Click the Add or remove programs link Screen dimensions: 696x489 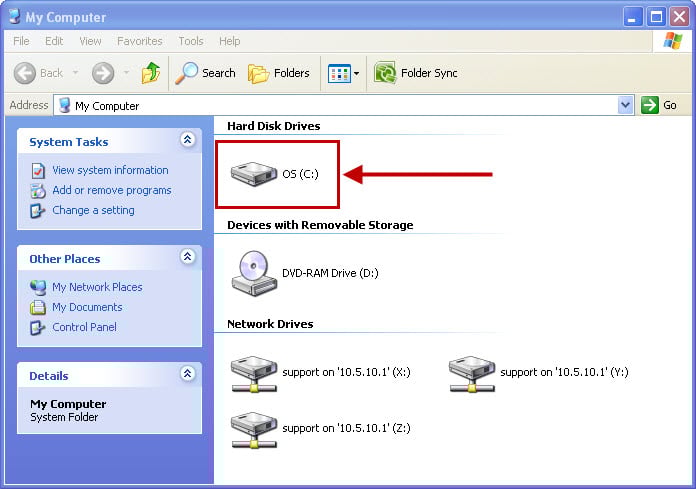pos(112,190)
